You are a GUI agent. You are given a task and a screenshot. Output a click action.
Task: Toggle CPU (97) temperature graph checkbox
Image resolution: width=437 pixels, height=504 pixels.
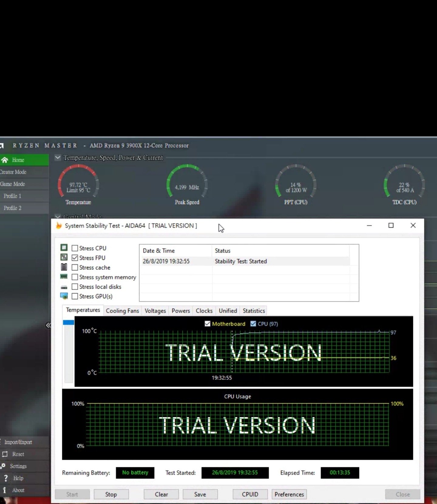[x=253, y=324]
